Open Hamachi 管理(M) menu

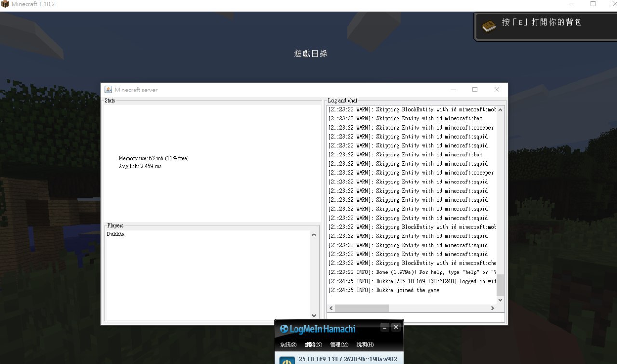tap(339, 345)
